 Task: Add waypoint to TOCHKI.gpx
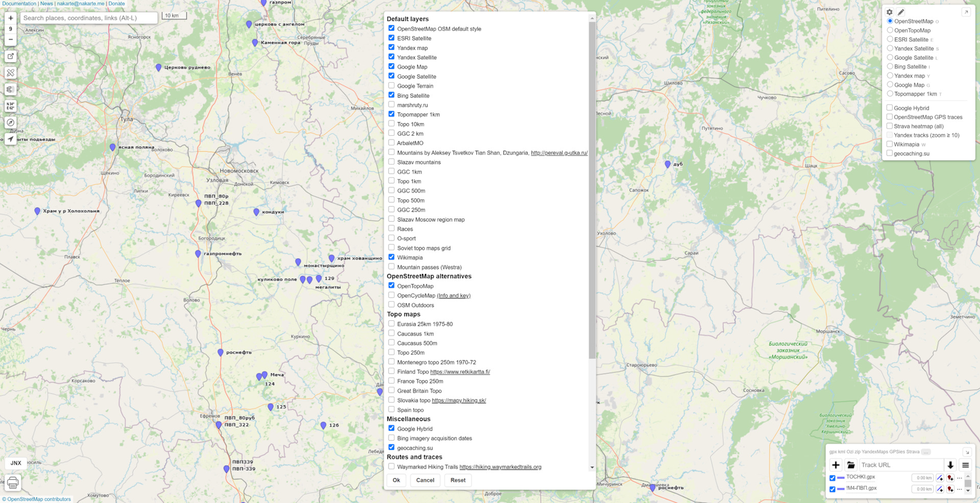(x=950, y=478)
